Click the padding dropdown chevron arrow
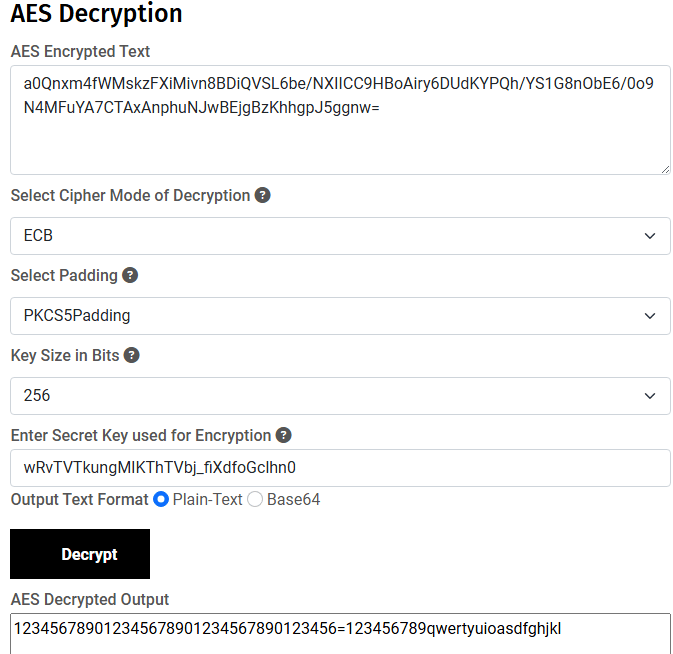673x654 pixels. click(650, 316)
